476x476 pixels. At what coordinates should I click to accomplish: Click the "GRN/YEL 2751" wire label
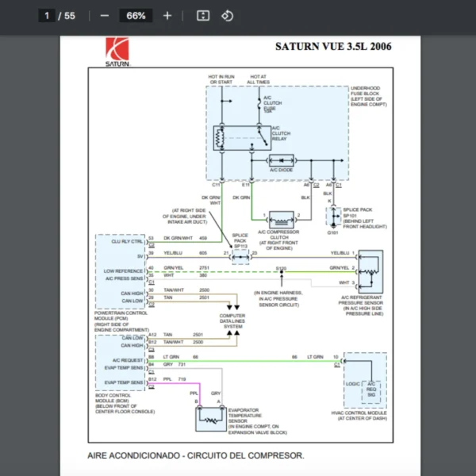[186, 268]
